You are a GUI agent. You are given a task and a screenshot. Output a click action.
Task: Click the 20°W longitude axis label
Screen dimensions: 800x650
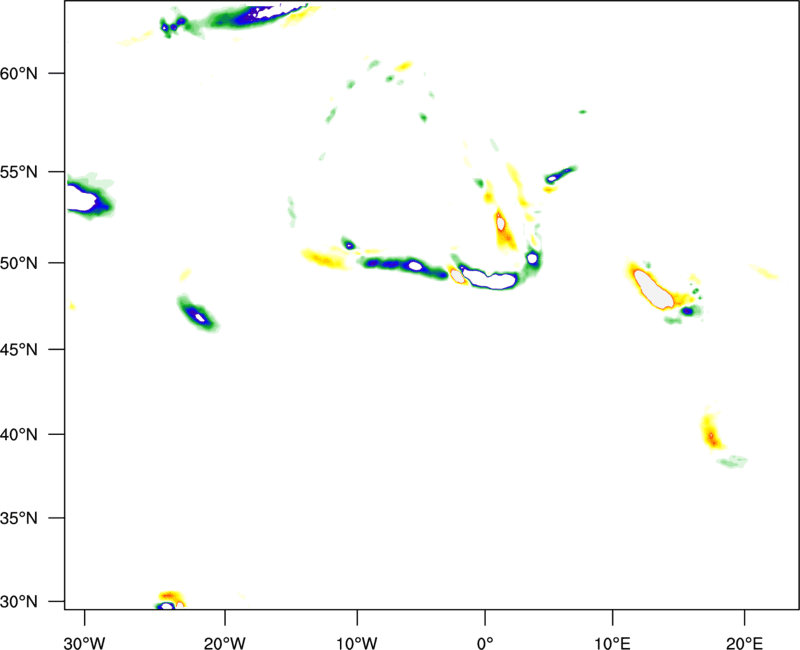225,643
